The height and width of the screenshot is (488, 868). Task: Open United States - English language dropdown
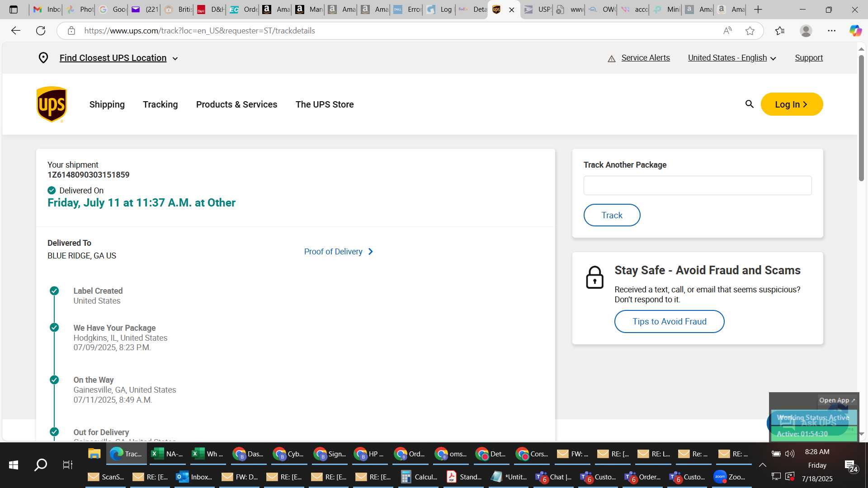[732, 58]
